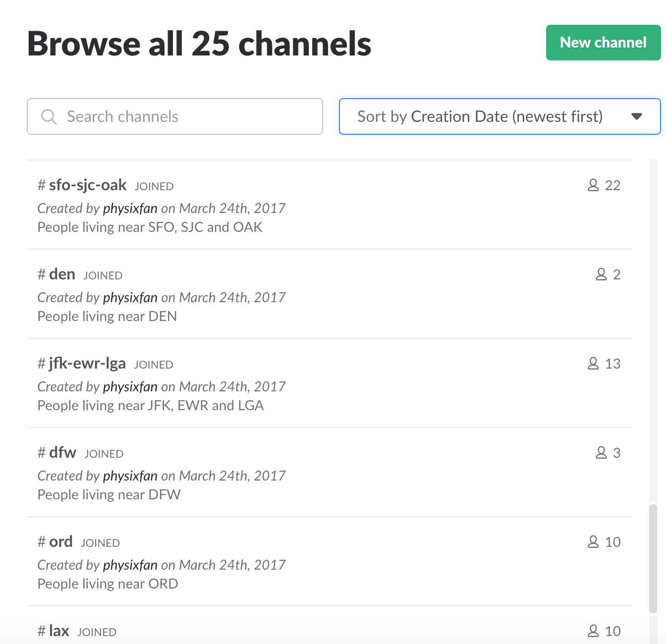
Task: Click the magnifier icon in search field
Action: tap(49, 117)
